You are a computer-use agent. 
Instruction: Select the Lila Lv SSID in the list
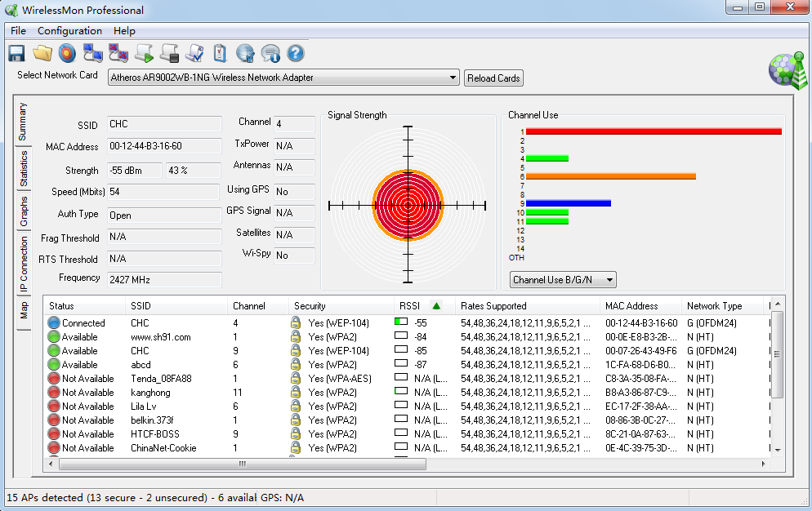(144, 406)
